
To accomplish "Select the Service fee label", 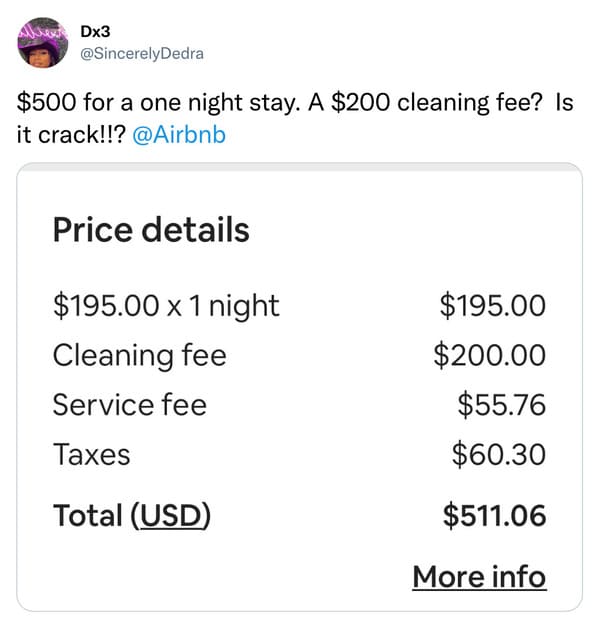I will click(130, 405).
